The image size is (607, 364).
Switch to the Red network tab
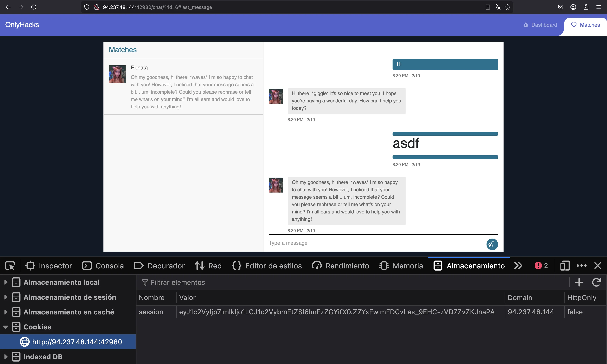208,266
